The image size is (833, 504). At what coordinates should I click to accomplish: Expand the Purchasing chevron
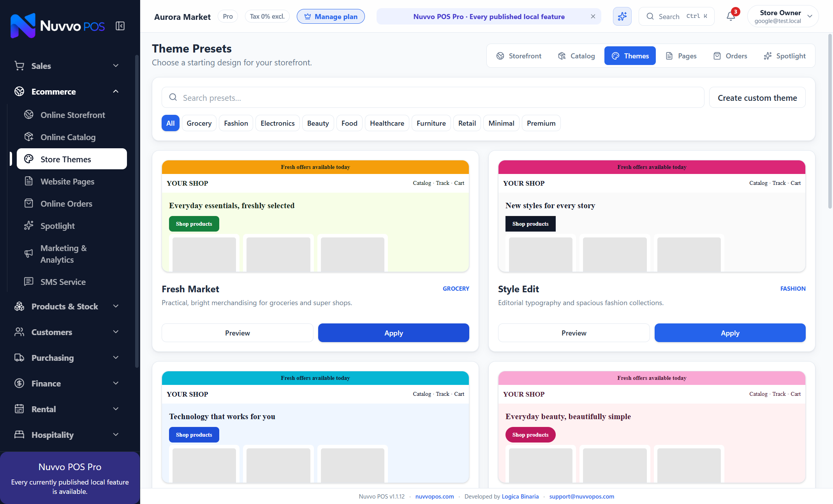[116, 358]
